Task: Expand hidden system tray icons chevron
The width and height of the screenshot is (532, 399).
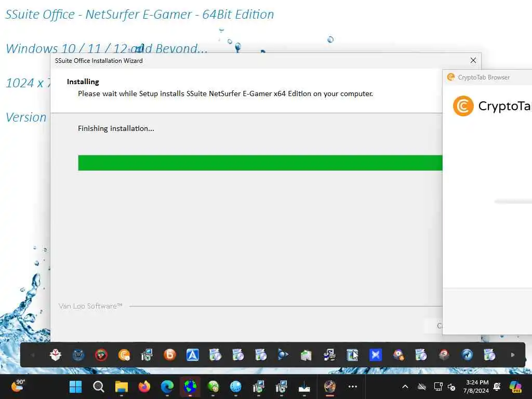Action: [405, 387]
